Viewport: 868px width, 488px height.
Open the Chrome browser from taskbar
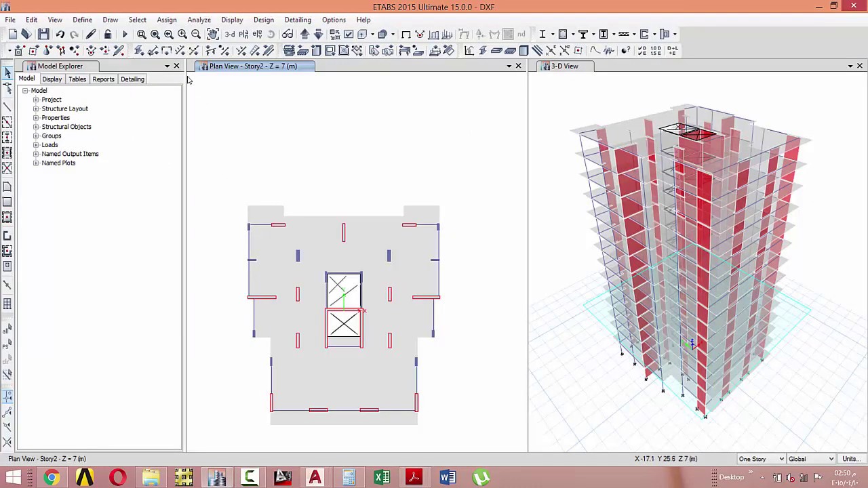tap(52, 477)
